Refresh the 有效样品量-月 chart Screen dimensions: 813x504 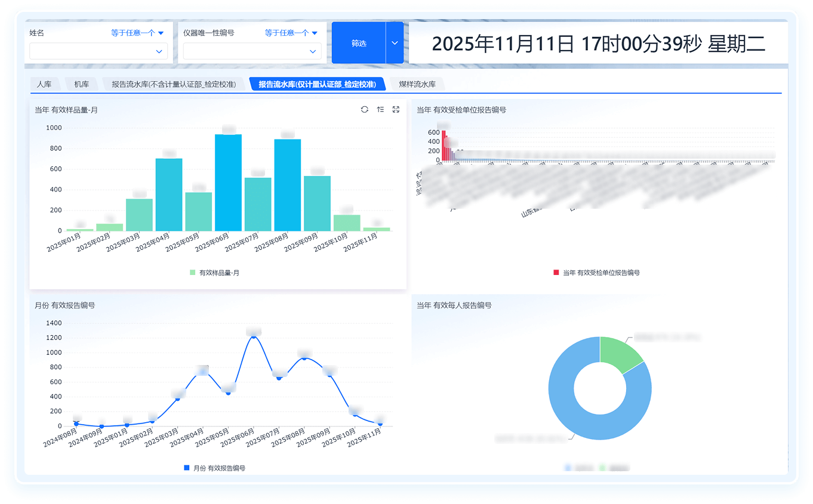pos(365,110)
